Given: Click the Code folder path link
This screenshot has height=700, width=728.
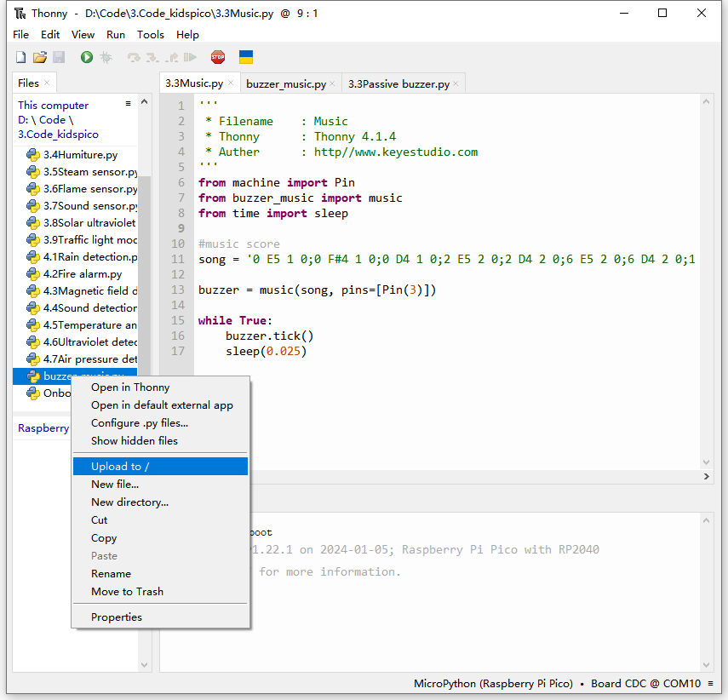Looking at the screenshot, I should [52, 120].
